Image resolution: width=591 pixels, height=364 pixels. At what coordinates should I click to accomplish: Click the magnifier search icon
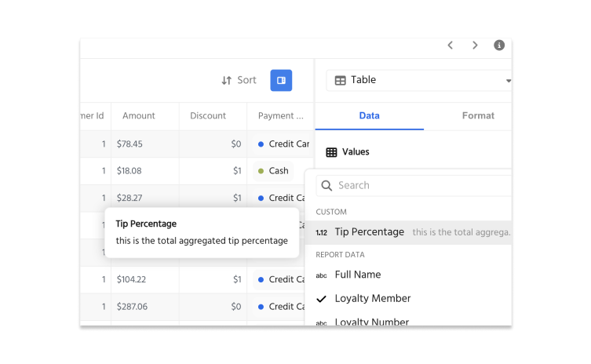click(327, 185)
